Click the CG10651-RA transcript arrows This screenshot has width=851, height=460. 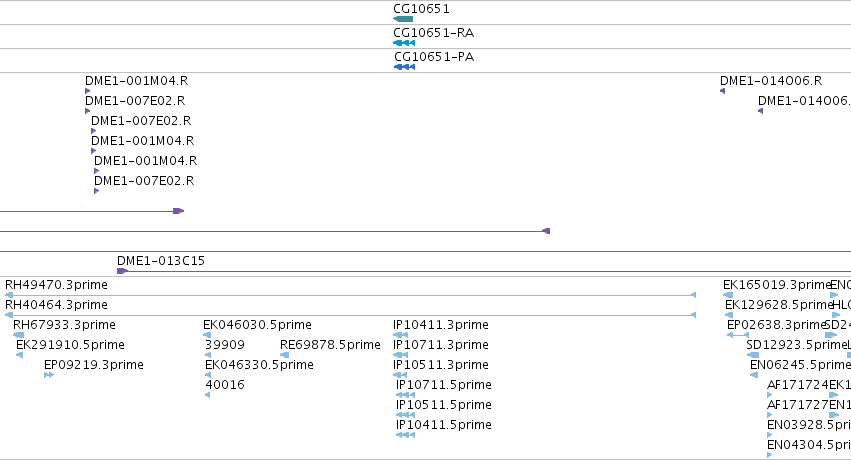[404, 43]
